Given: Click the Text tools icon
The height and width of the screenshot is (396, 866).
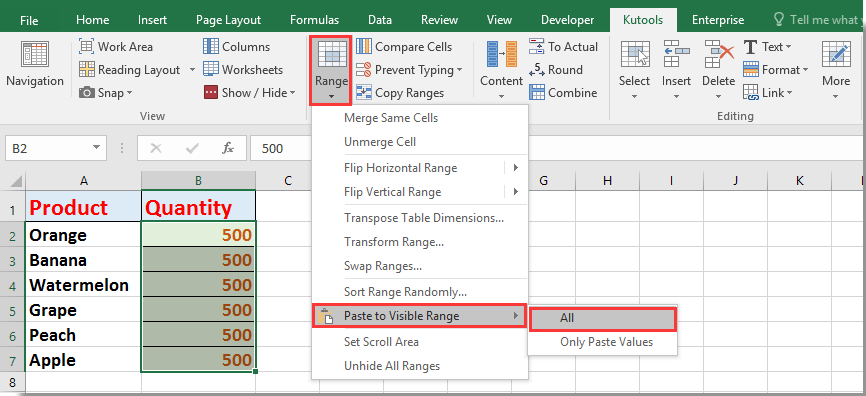Looking at the screenshot, I should [751, 47].
